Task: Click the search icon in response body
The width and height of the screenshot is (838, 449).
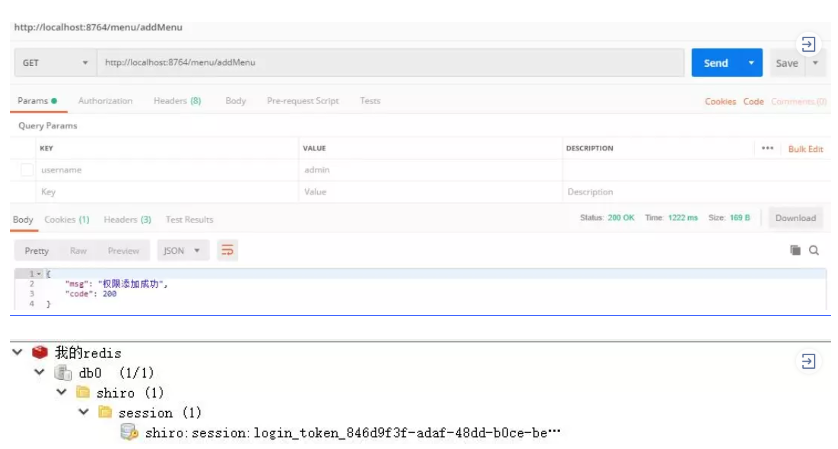Action: [x=814, y=250]
